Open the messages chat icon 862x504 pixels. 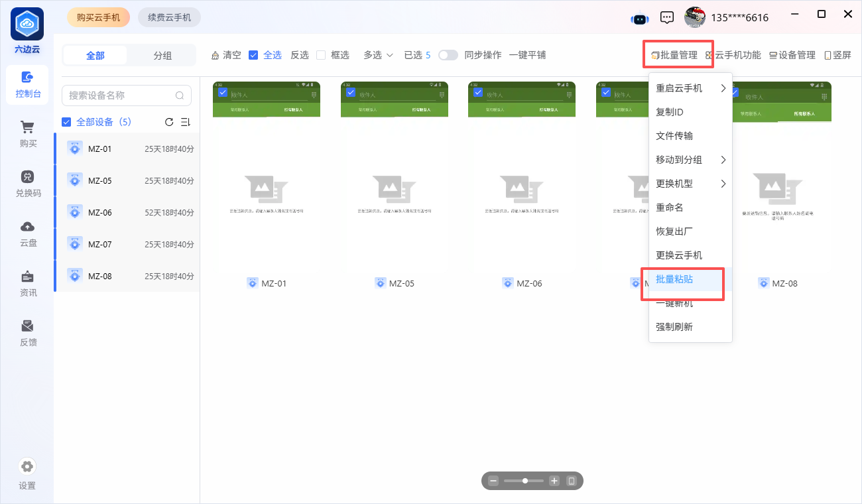click(x=668, y=18)
